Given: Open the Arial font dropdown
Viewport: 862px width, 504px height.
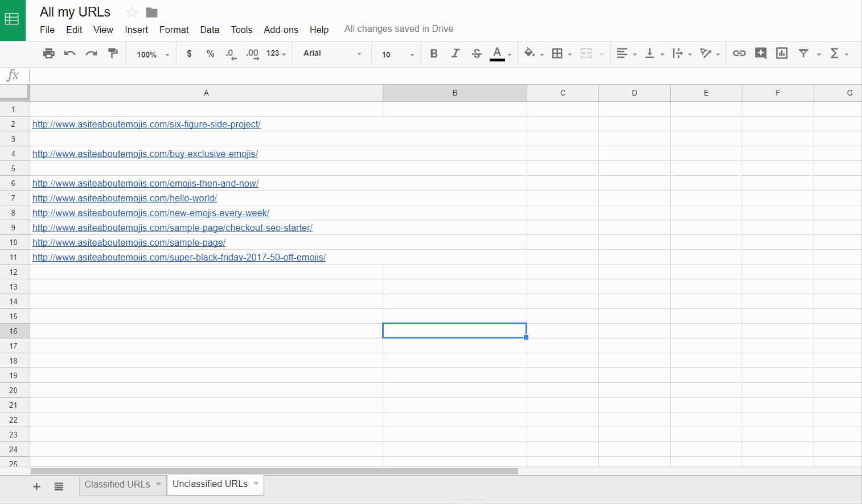Looking at the screenshot, I should click(x=332, y=53).
